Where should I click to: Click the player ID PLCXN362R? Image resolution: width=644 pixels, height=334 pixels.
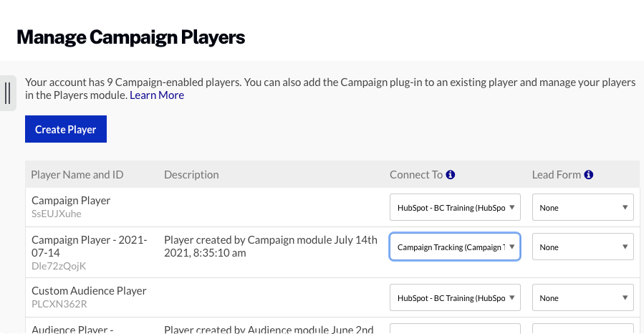59,304
